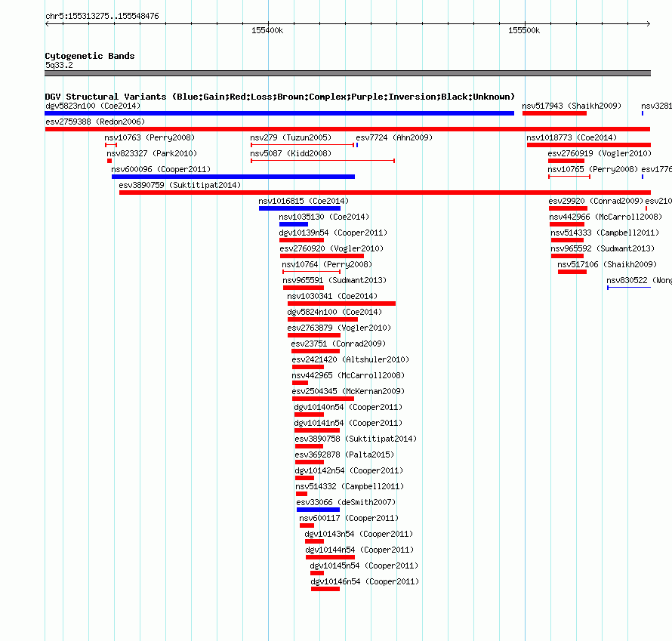Click nsv1016815 (Coe2014) label
This screenshot has width=672, height=641.
coord(304,201)
